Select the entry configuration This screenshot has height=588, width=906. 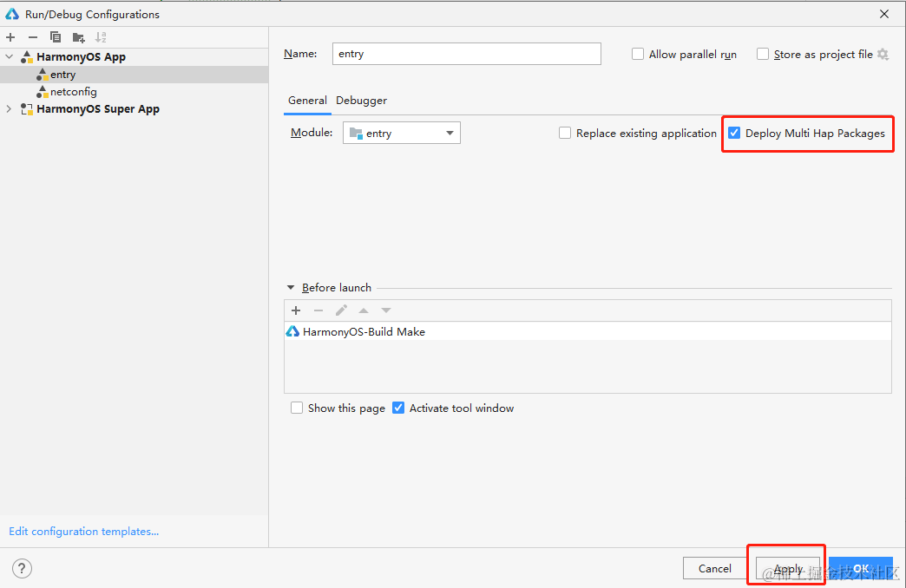coord(134,75)
